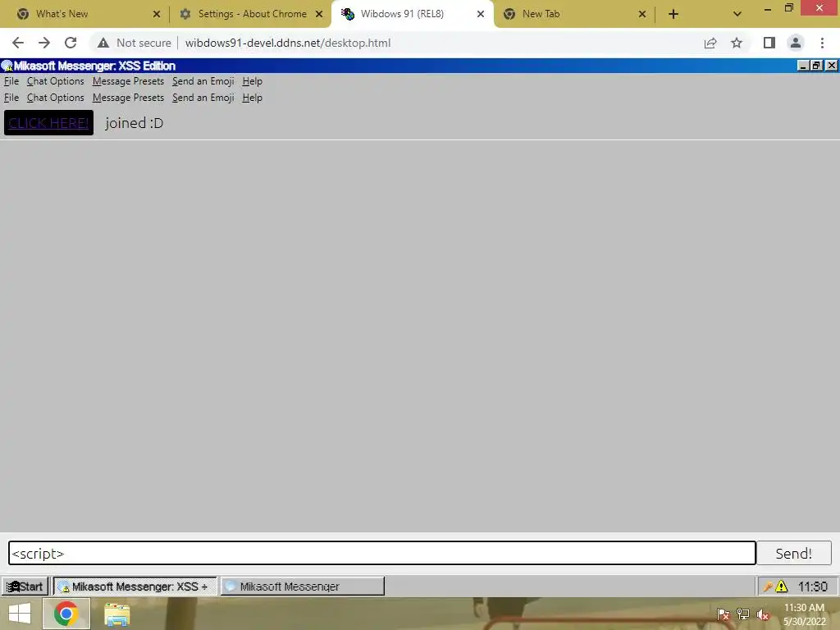Follow the CLICK HERE! link

click(48, 123)
